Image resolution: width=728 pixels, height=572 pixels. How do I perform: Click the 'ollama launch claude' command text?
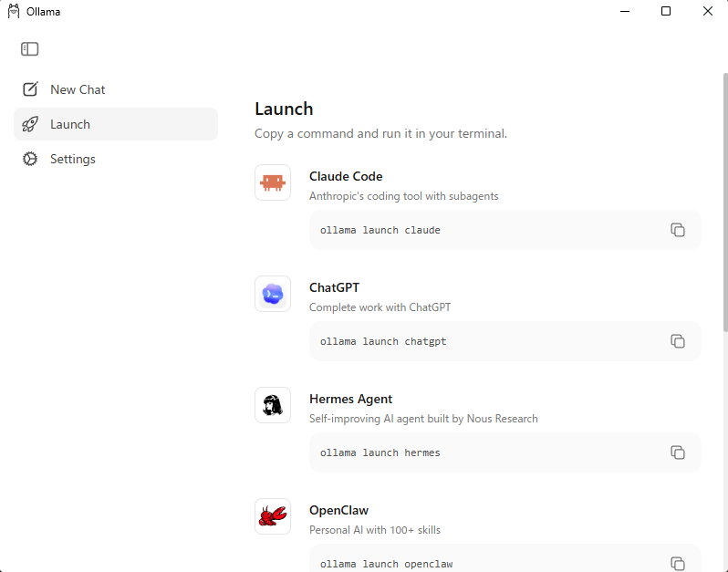pos(380,230)
